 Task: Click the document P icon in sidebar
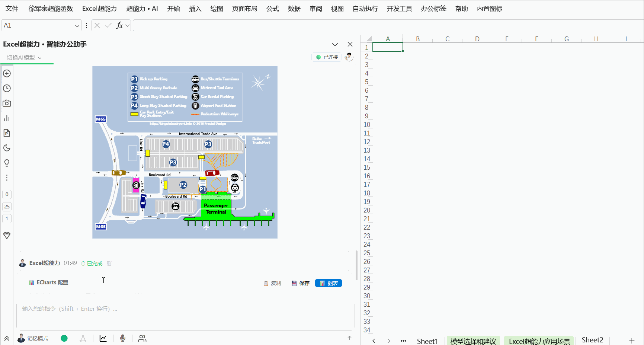pos(7,133)
